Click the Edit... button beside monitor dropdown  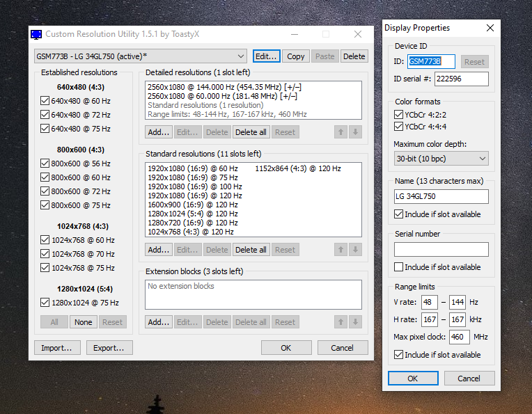click(x=267, y=56)
